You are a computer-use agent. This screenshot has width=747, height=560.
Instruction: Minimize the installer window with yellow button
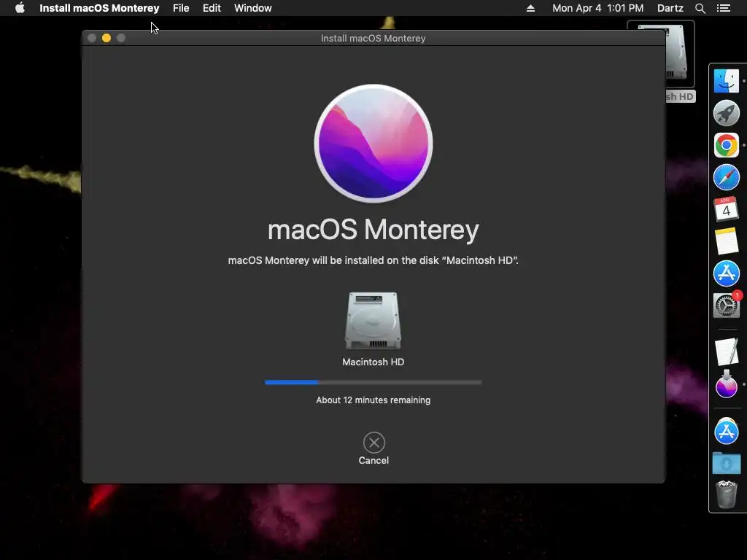click(x=107, y=38)
